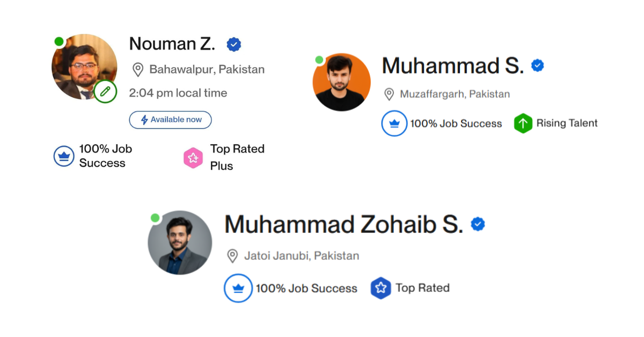Click the verified badge beside Muhammad S.
This screenshot has width=644, height=337.
(x=537, y=65)
